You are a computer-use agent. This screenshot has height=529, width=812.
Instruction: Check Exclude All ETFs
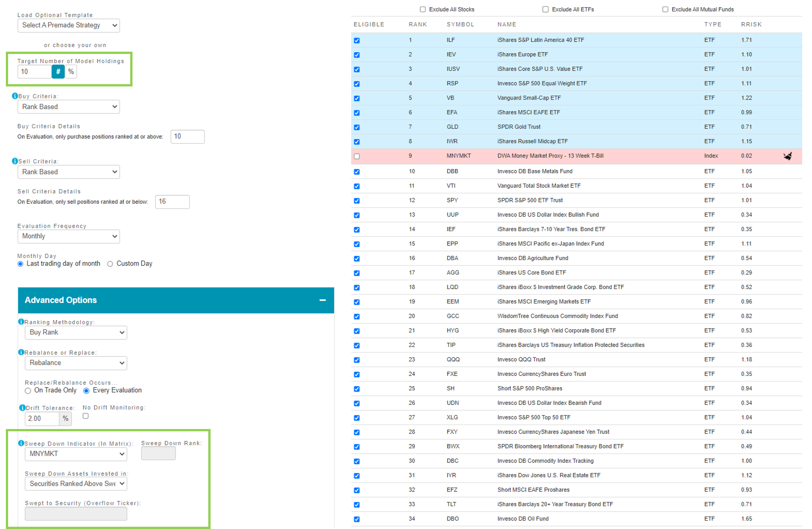tap(545, 9)
